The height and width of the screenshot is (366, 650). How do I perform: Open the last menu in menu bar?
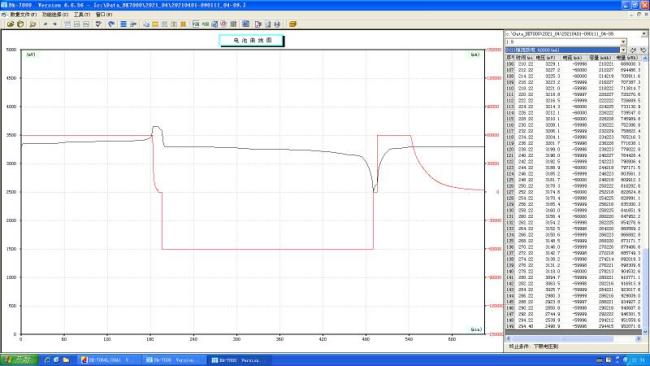104,15
